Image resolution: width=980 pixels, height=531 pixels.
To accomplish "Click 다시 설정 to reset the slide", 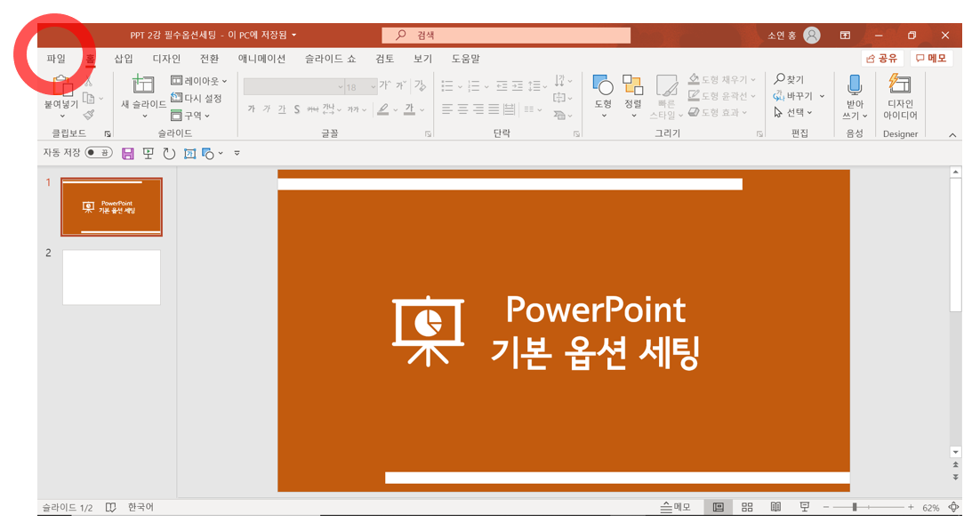I will point(197,98).
